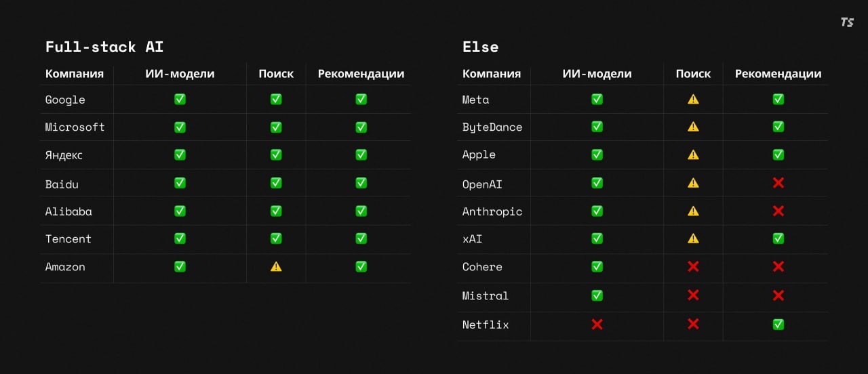Click Meta's warning icon in Поиск column
Screen dimensions: 868x374
click(693, 99)
